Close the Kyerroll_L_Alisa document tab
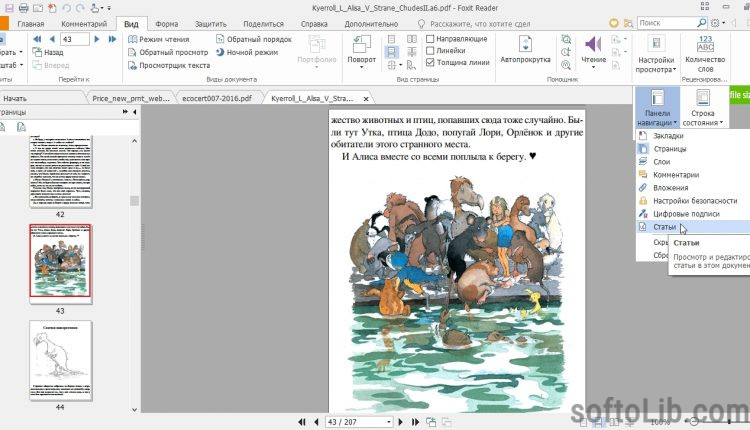The image size is (750, 430). (366, 99)
